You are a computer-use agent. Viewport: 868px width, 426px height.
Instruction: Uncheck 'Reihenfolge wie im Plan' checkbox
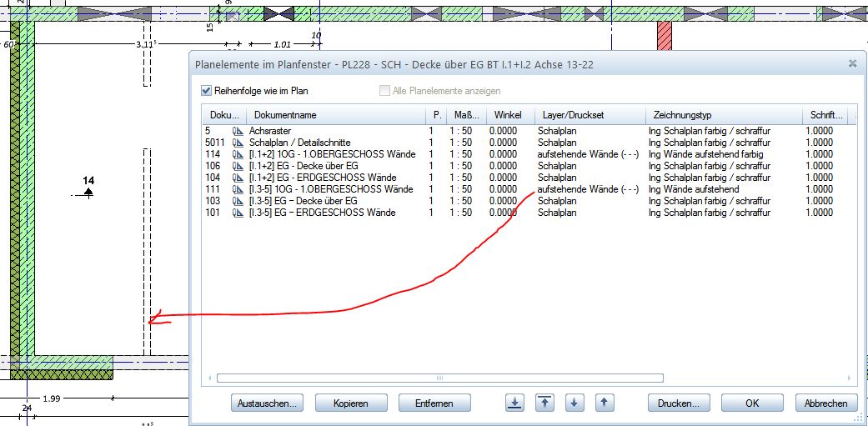tap(207, 91)
